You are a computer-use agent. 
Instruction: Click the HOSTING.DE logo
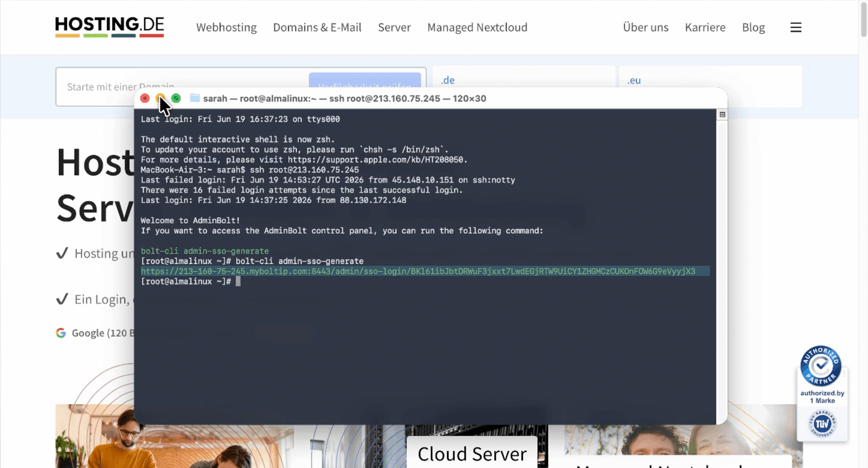(x=109, y=27)
